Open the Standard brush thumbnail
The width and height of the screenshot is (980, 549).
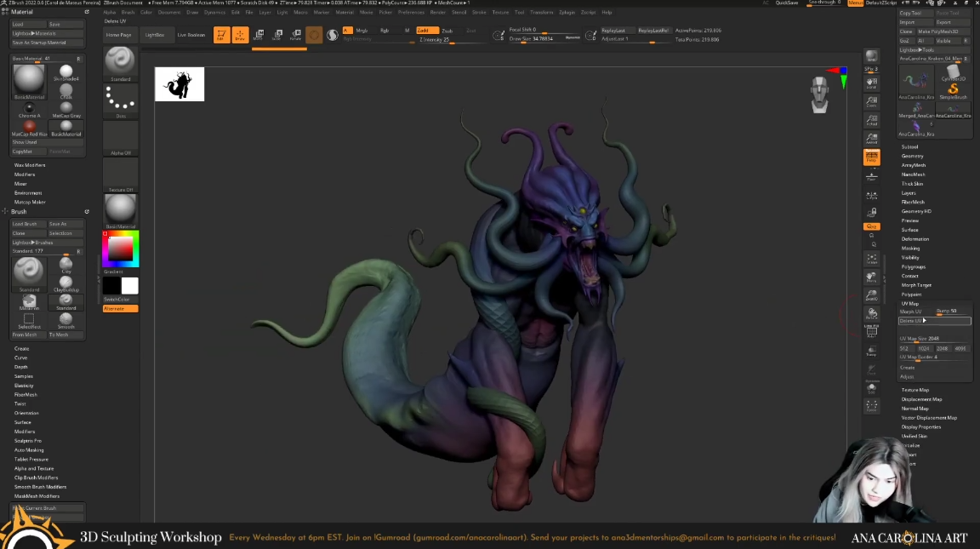[x=120, y=62]
